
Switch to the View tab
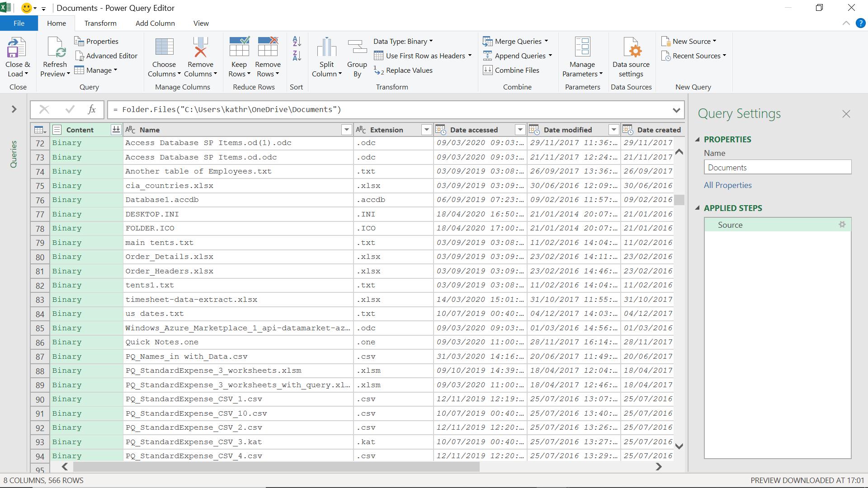click(201, 23)
